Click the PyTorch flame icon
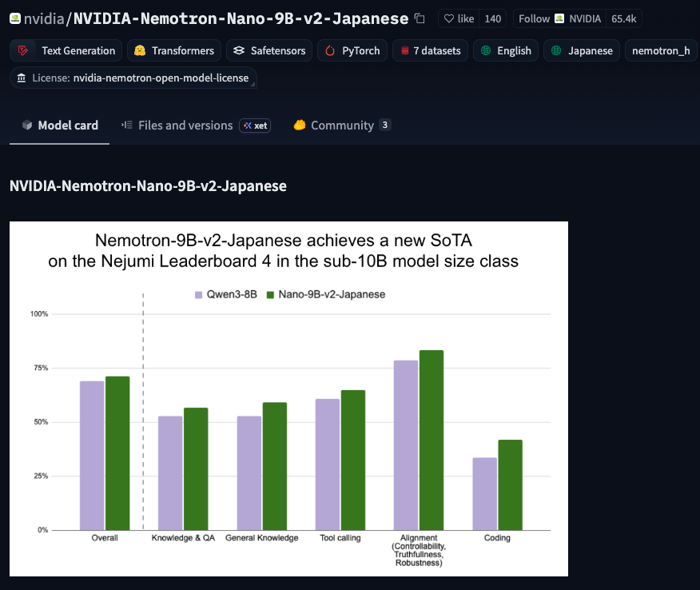This screenshot has height=590, width=700. (x=330, y=50)
